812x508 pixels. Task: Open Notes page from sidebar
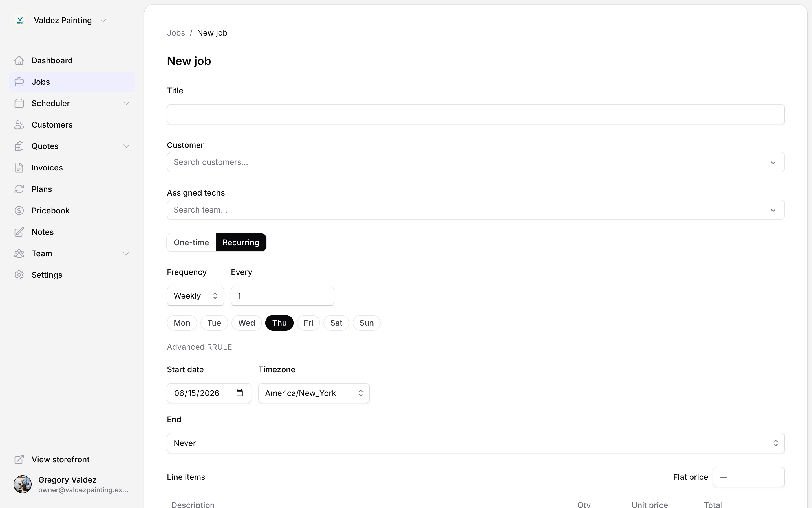[x=72, y=232]
